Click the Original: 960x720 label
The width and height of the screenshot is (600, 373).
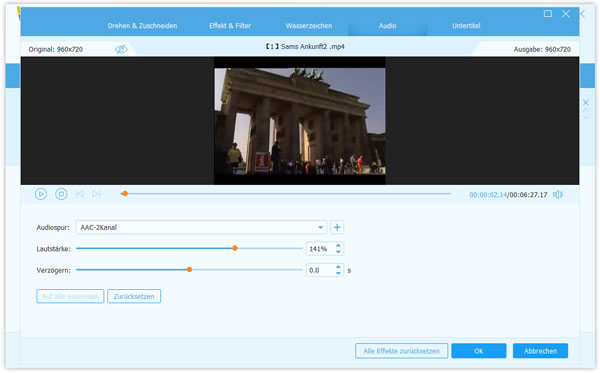click(55, 49)
